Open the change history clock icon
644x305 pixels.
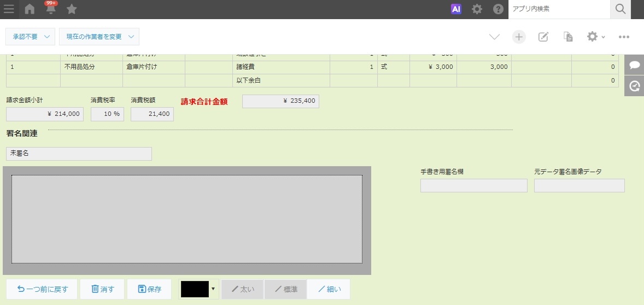point(634,86)
